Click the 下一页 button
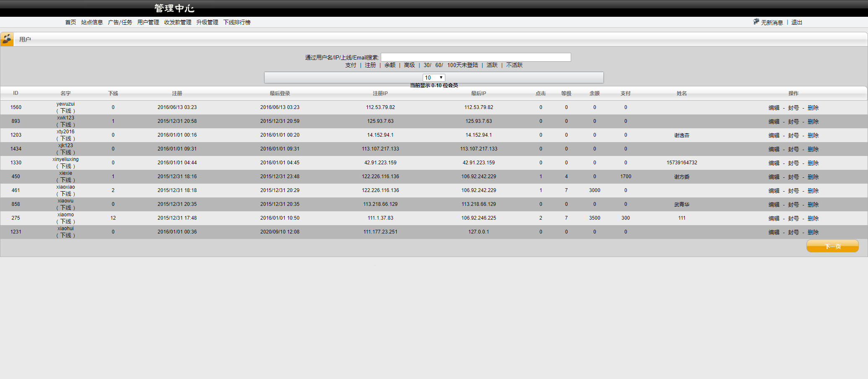 coord(832,246)
